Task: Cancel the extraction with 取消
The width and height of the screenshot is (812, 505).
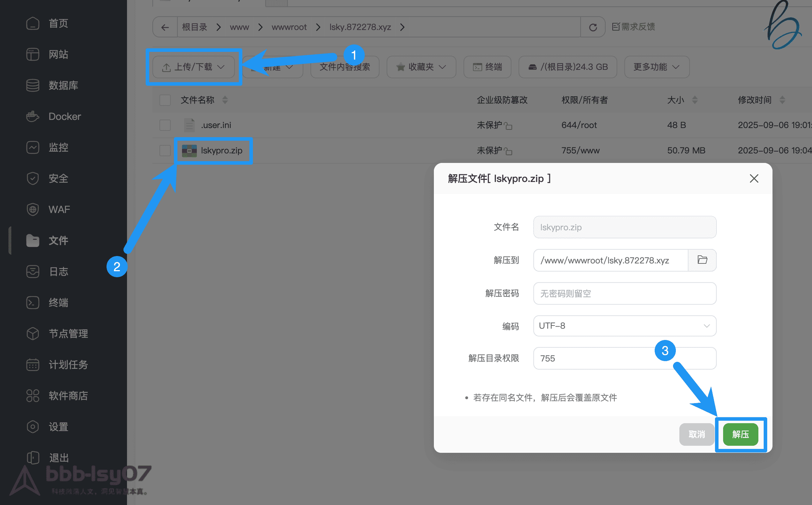Action: pos(696,434)
